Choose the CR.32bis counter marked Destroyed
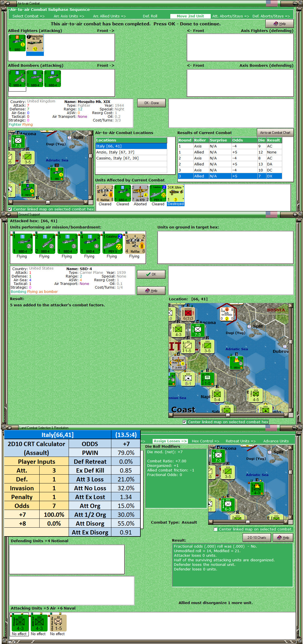 tap(176, 193)
